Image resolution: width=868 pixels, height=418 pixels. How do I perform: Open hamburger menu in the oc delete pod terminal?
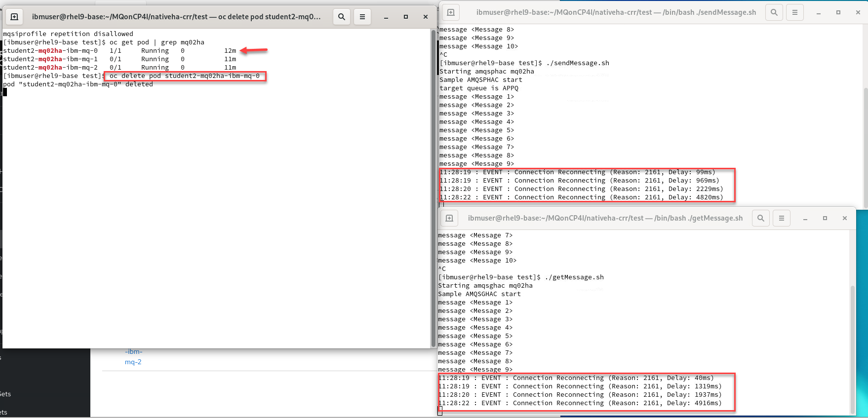click(x=362, y=17)
